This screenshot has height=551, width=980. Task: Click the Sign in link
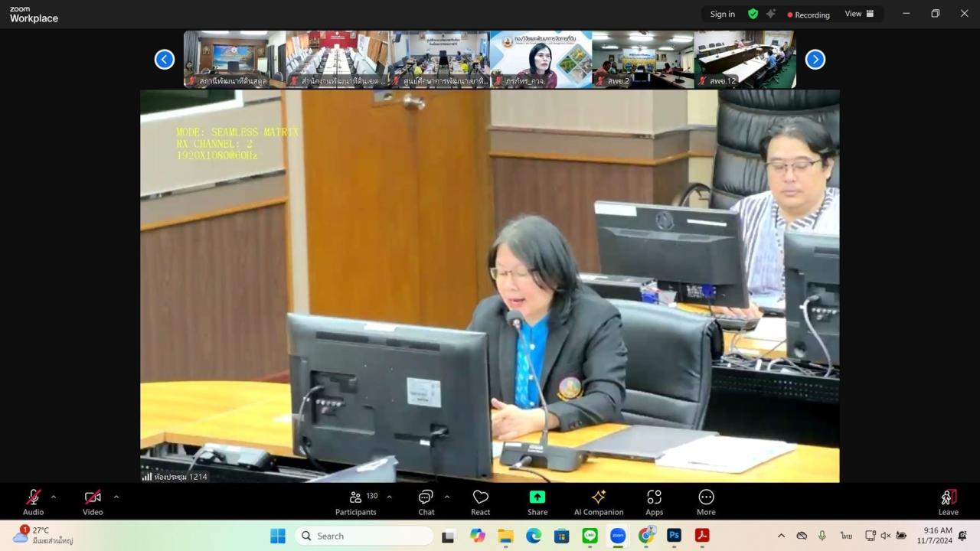click(x=722, y=14)
